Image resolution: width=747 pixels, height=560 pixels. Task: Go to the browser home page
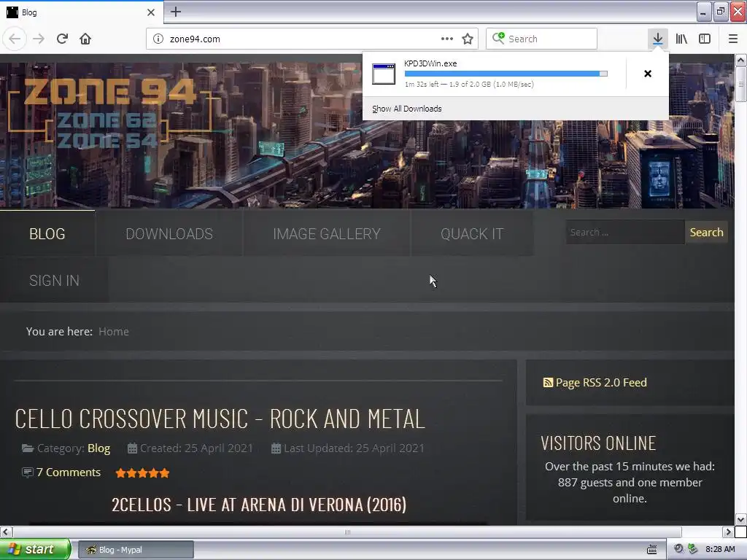click(85, 39)
